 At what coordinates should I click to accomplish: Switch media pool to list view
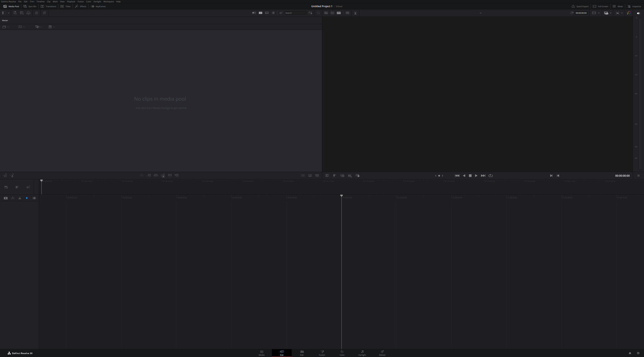point(273,13)
